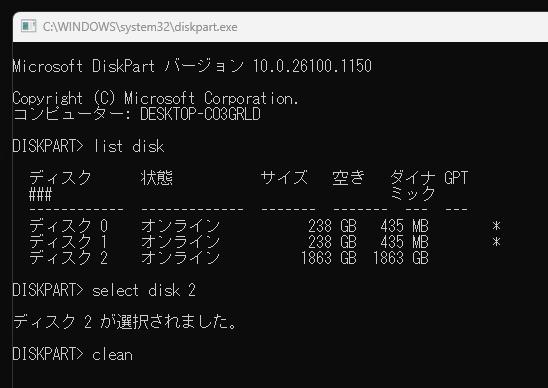Screen dimensions: 548x388
Task: Click the ダイナミック column header
Action: pos(412,186)
